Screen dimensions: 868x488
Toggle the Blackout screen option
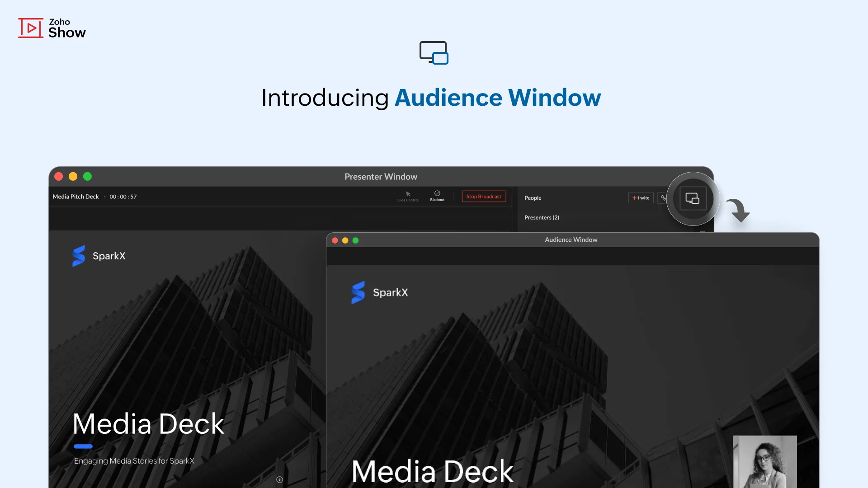(437, 196)
